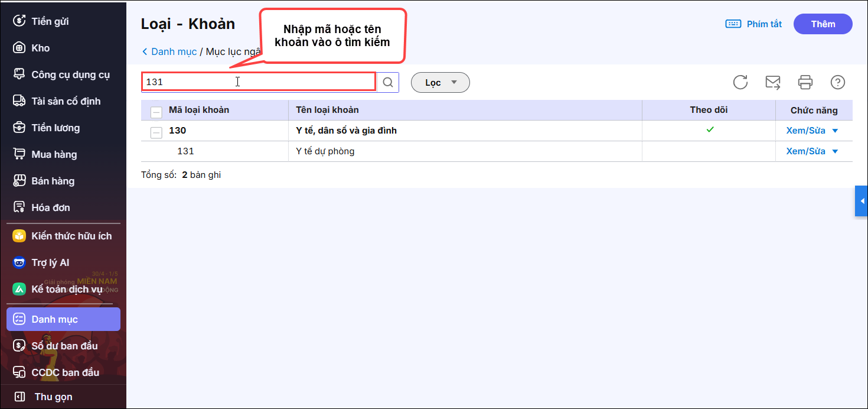
Task: Click the Thêm button
Action: [x=823, y=24]
